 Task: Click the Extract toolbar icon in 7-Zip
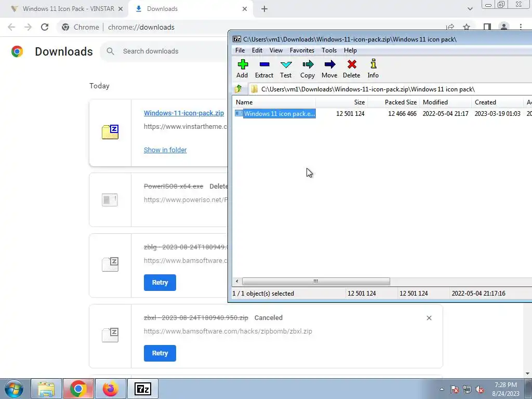pos(264,69)
